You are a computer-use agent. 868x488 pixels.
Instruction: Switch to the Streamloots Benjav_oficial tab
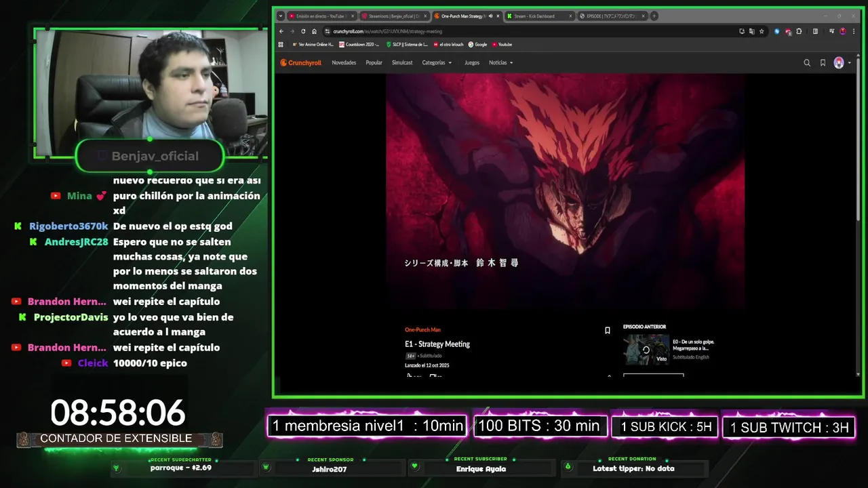[393, 16]
